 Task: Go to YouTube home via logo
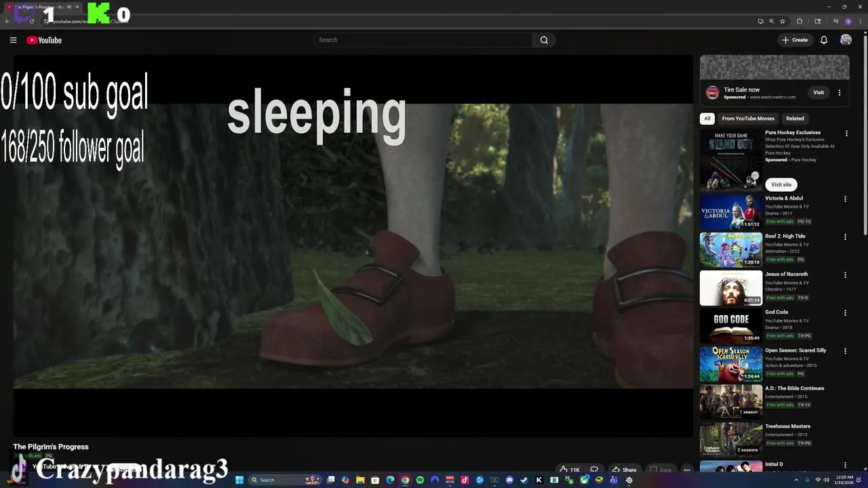[x=44, y=40]
